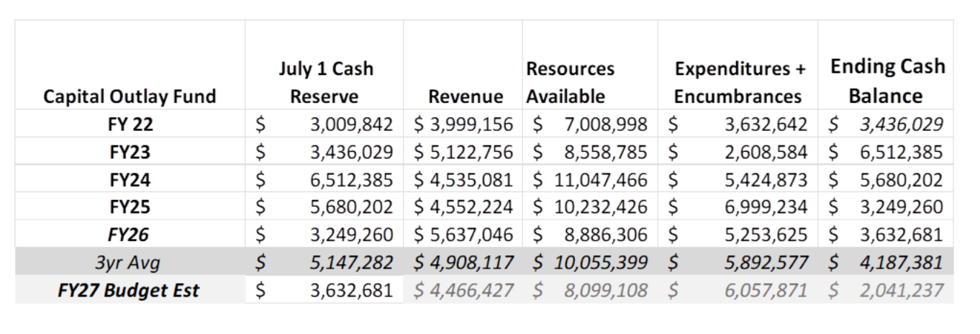Click FY26 resources available 8,886,306
This screenshot has width=980, height=334.
[x=606, y=235]
